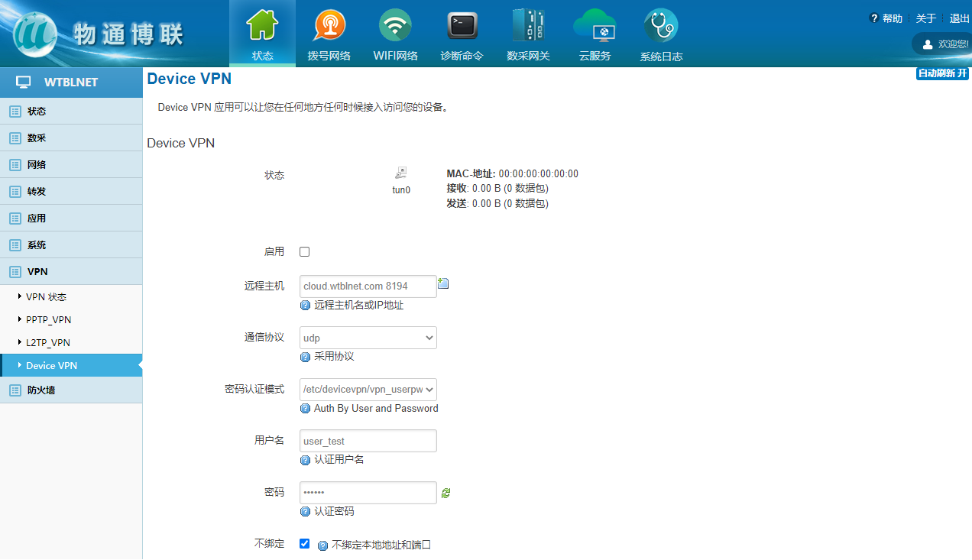Open the WIFI网络 icon
Viewport: 972px width, 560px height.
point(395,27)
